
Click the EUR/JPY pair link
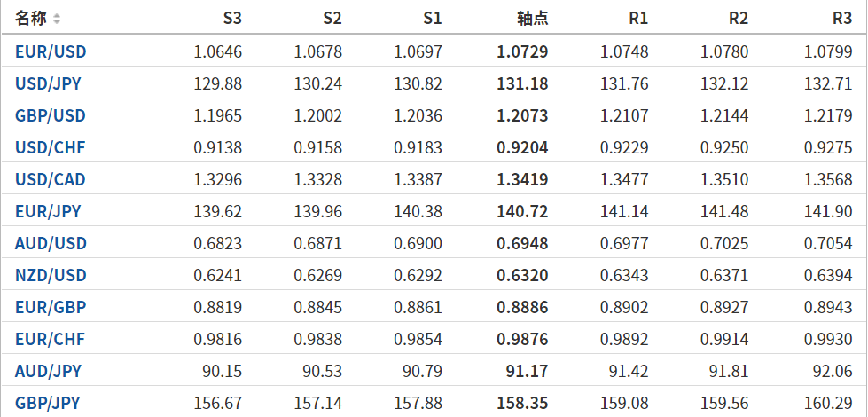[48, 212]
